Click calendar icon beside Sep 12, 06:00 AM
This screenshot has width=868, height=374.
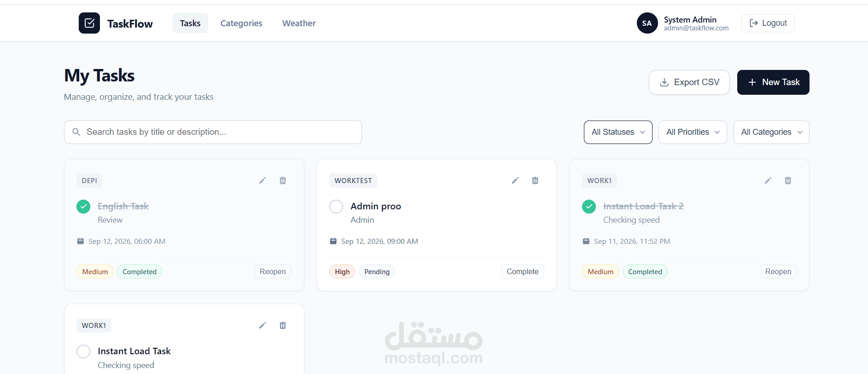coord(81,241)
